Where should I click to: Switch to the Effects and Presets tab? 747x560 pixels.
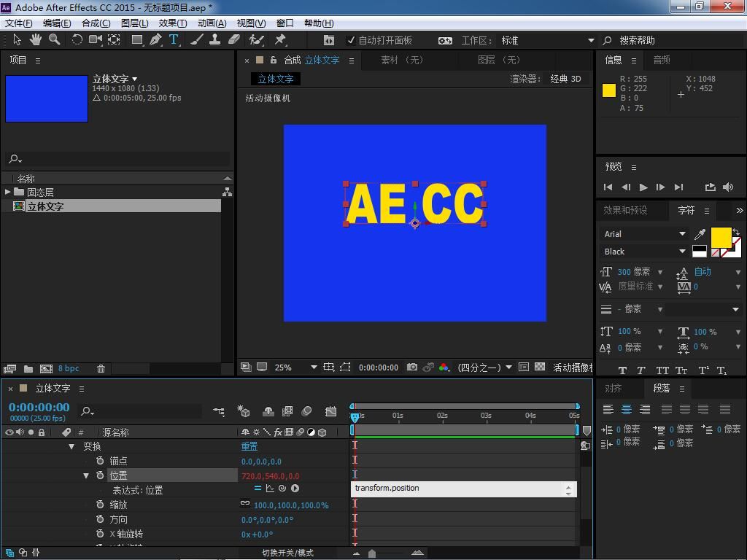tap(625, 210)
